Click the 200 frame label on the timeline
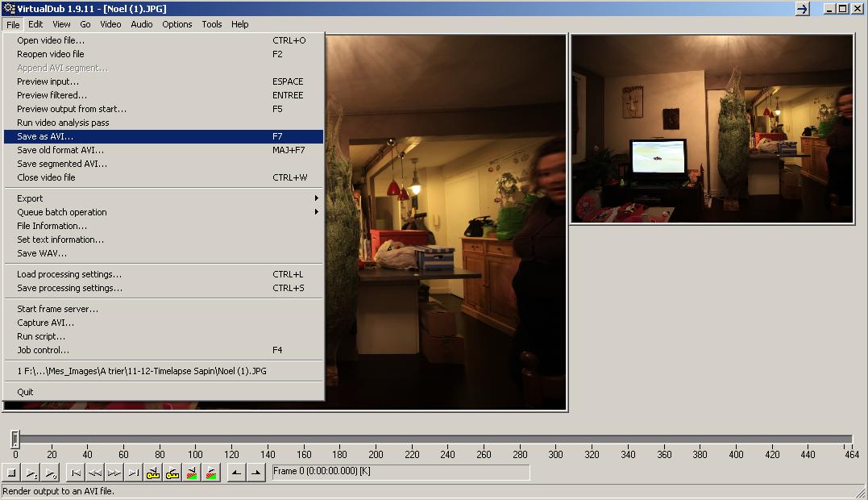 (x=376, y=455)
